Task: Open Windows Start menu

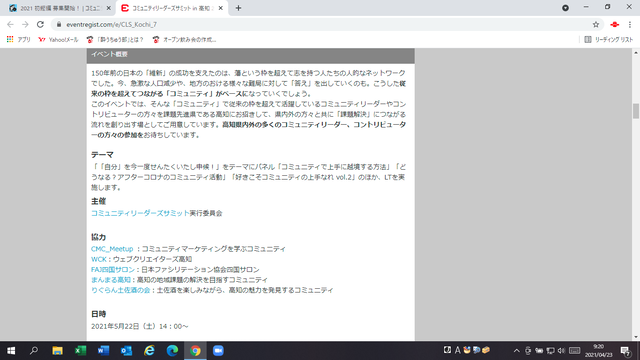Action: point(11,351)
